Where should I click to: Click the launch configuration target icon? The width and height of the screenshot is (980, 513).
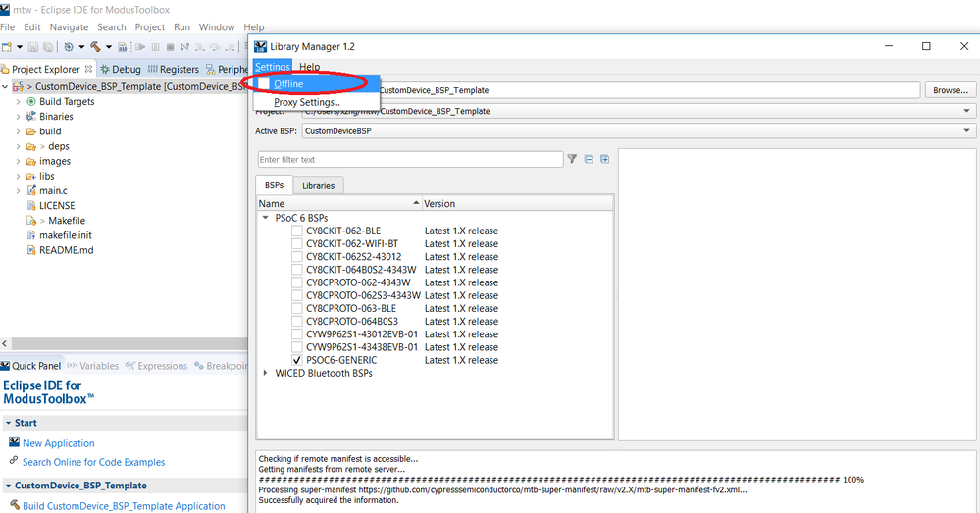click(69, 47)
